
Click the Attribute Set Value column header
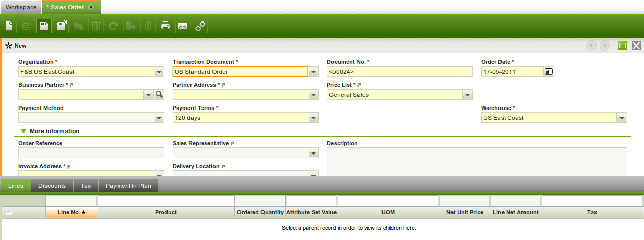(x=312, y=212)
